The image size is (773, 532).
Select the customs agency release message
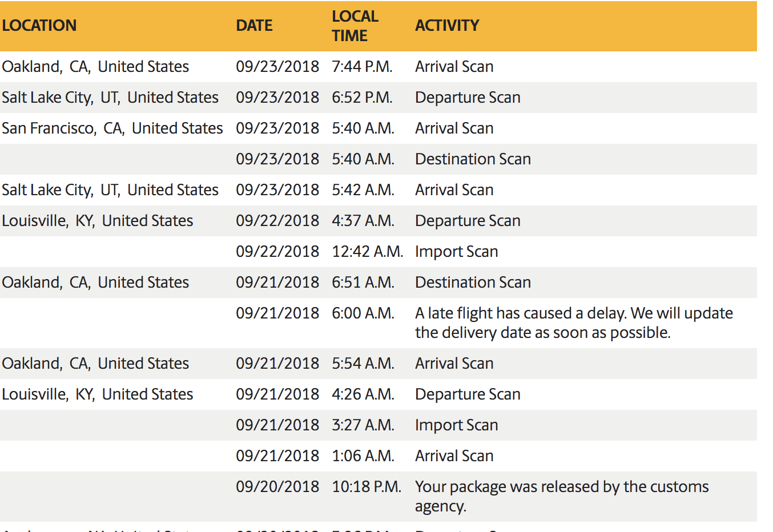(562, 497)
